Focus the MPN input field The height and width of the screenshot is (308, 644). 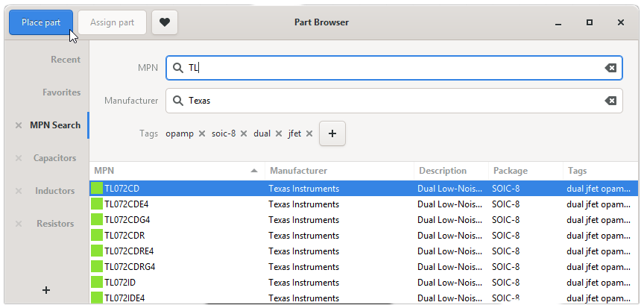pos(394,68)
